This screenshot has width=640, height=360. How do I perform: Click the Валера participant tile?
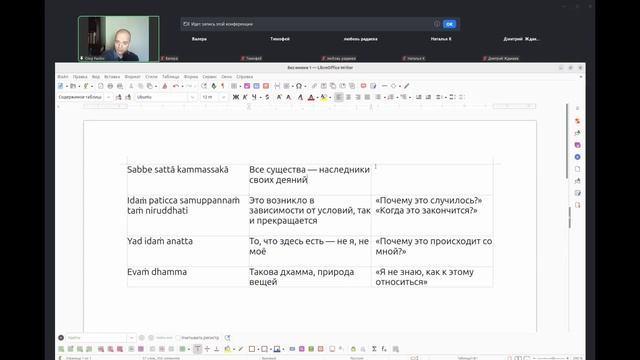(199, 39)
